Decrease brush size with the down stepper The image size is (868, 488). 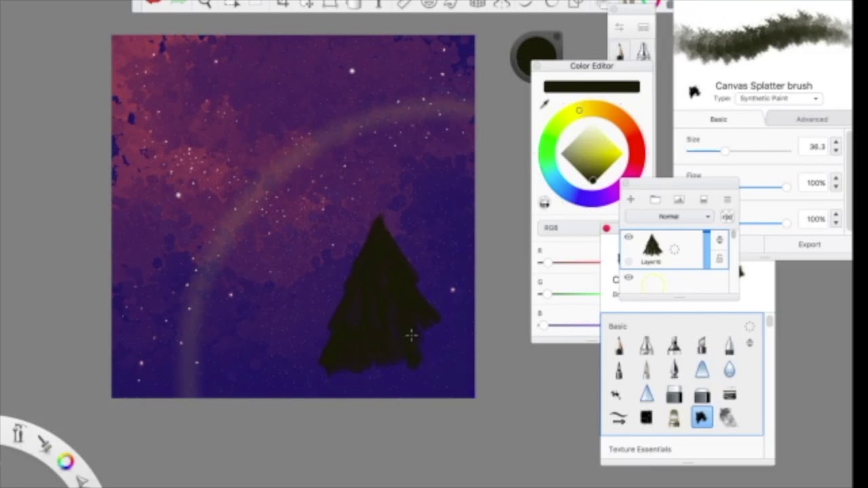[835, 150]
